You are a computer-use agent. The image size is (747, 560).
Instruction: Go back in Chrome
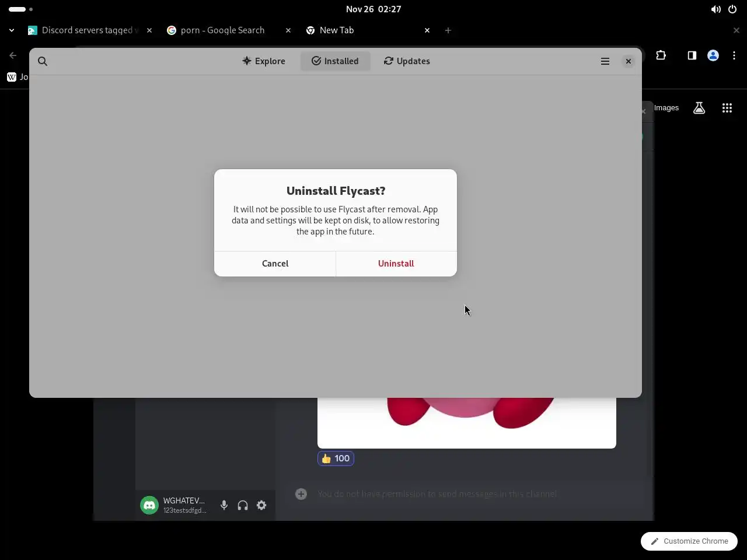[13, 55]
